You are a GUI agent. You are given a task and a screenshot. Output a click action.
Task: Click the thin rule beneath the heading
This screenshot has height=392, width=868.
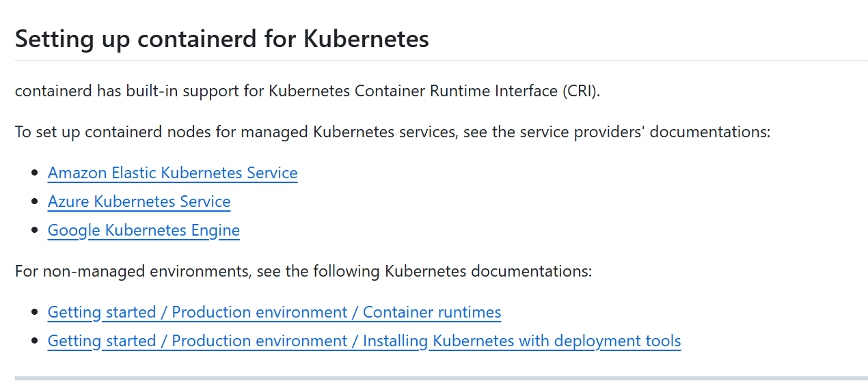[x=442, y=60]
